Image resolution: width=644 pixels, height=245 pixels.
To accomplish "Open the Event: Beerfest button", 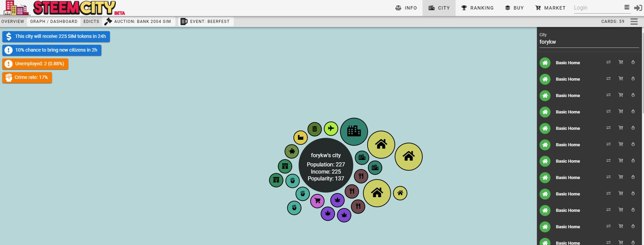I will (205, 22).
